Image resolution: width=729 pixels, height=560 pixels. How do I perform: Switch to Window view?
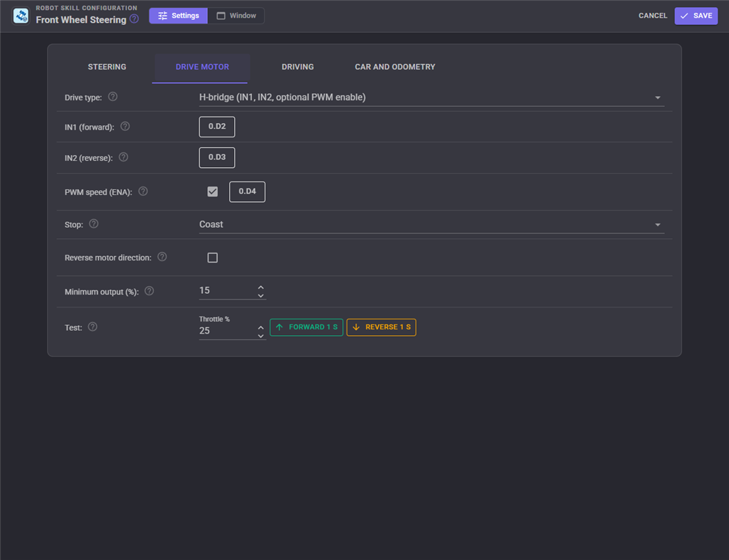(236, 16)
